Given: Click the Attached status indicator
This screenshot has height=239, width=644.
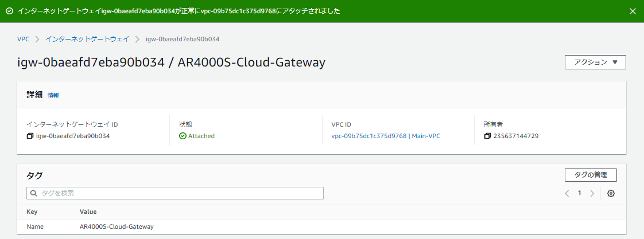Looking at the screenshot, I should 197,136.
